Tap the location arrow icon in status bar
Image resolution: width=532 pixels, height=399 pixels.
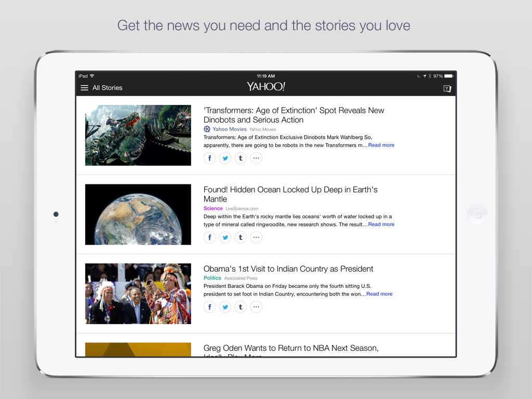pyautogui.click(x=424, y=76)
